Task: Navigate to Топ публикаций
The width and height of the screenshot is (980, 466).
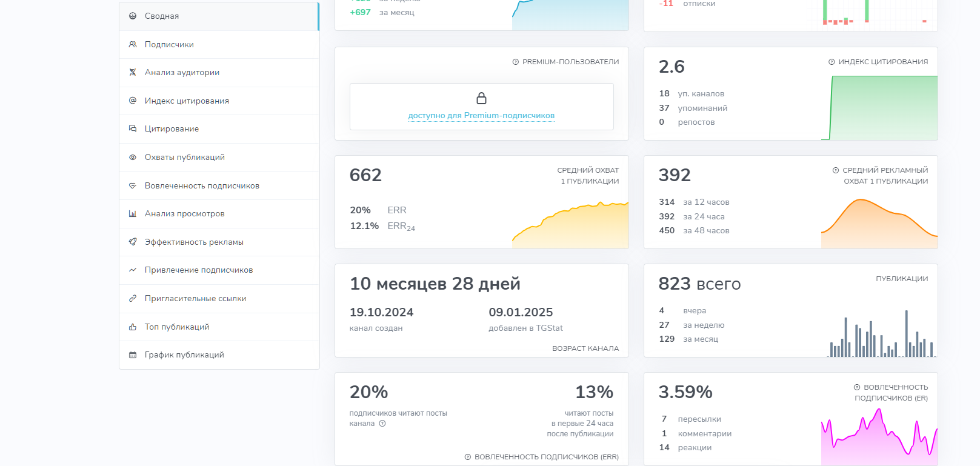Action: coord(219,327)
